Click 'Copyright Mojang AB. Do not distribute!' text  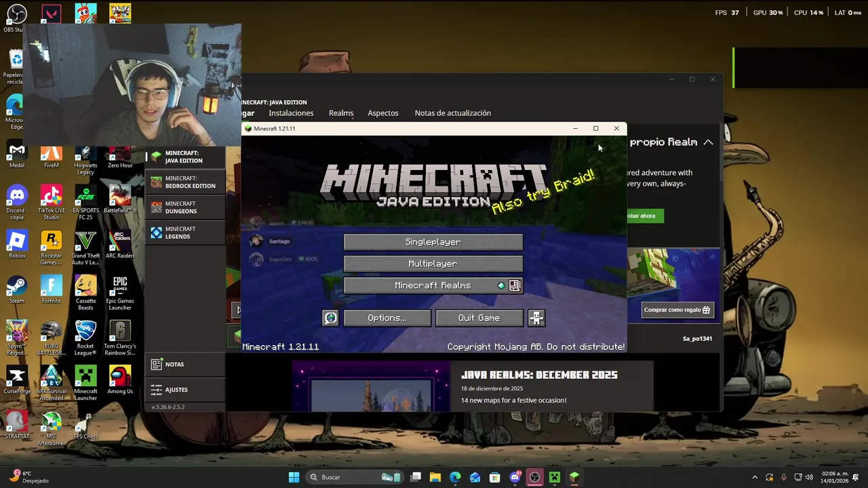coord(536,347)
